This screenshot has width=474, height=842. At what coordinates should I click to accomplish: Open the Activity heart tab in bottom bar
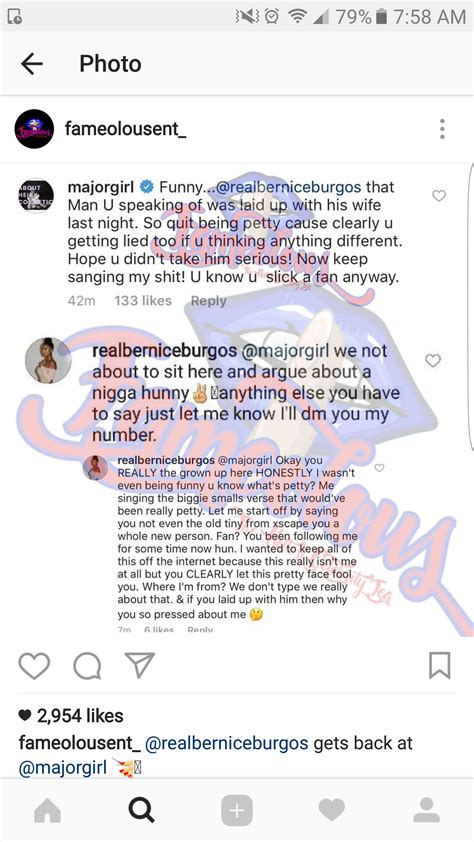(x=332, y=810)
